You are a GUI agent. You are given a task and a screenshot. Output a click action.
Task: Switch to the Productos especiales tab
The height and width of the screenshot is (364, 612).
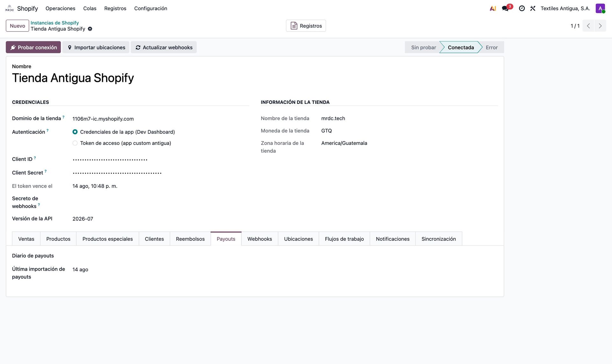click(x=107, y=239)
